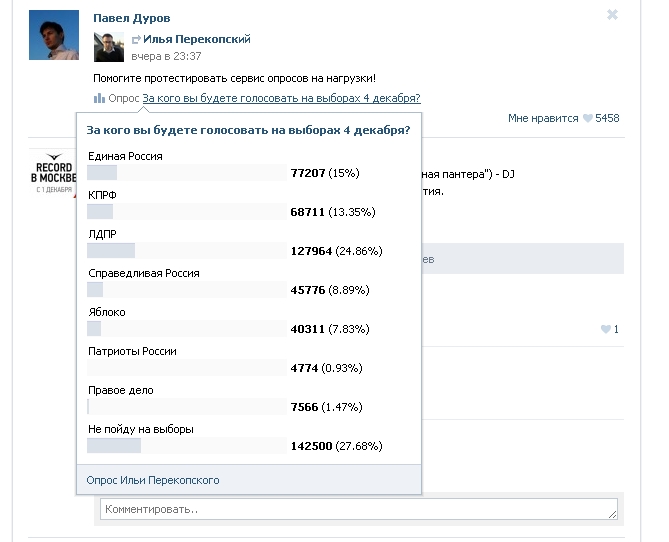Click the comment box resize handle corner

pos(613,515)
